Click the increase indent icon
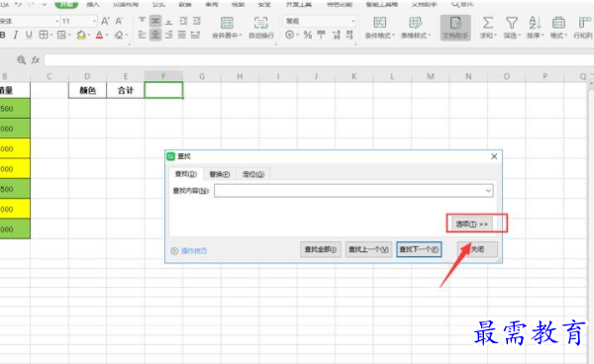 pyautogui.click(x=197, y=21)
